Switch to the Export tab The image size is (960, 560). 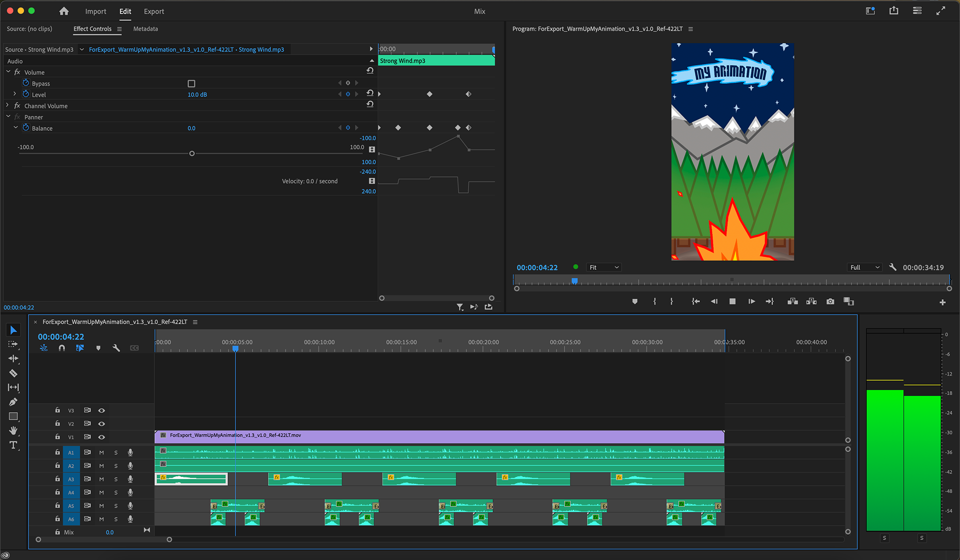[x=154, y=11]
